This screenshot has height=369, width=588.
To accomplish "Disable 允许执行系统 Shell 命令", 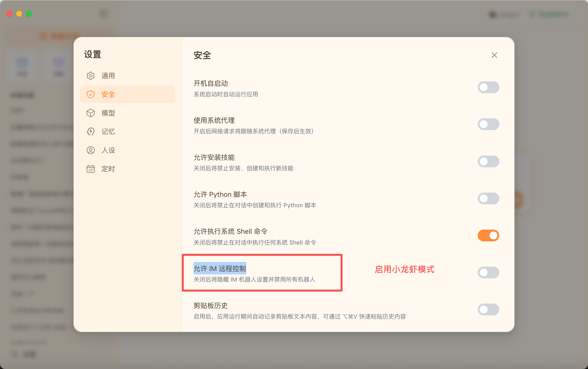I will point(488,235).
